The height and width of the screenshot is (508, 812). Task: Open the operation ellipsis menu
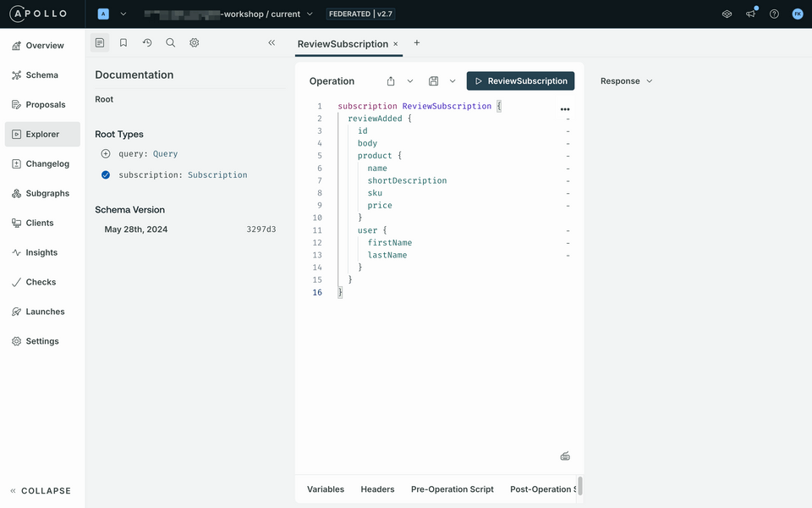click(x=565, y=109)
